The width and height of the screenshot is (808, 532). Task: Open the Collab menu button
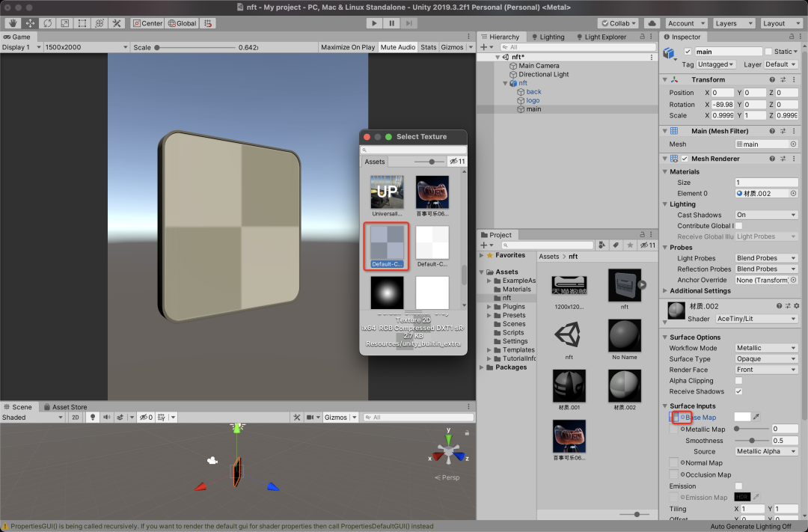click(x=619, y=23)
